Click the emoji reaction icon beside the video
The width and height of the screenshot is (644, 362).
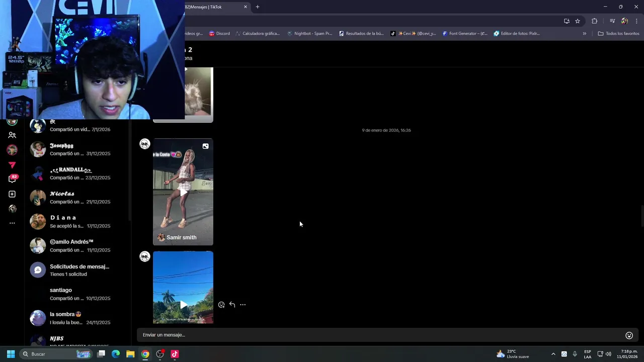pyautogui.click(x=221, y=305)
